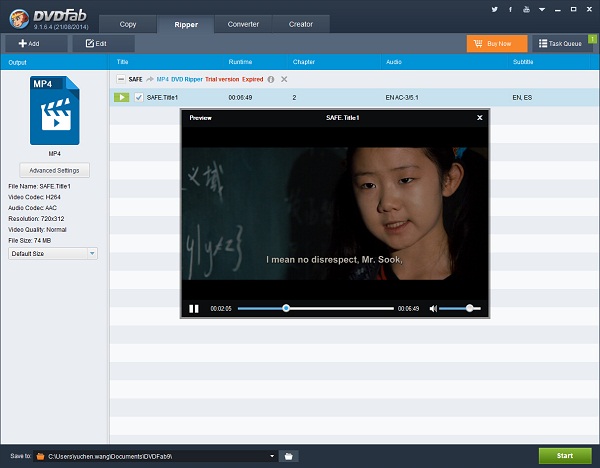Screen dimensions: 600x468
Task: Open the title bar dropdown menu arrow
Action: (542, 10)
